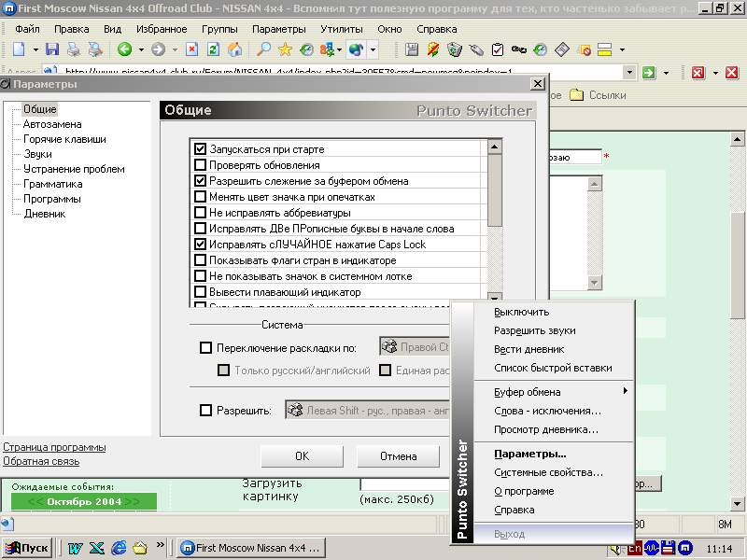
Task: Expand quick launch overflow chevron
Action: coord(160,545)
